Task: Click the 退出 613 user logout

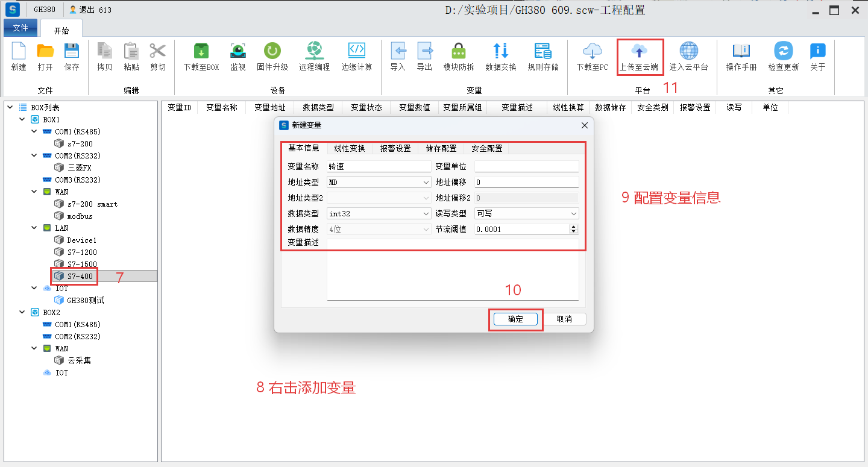Action: [91, 10]
